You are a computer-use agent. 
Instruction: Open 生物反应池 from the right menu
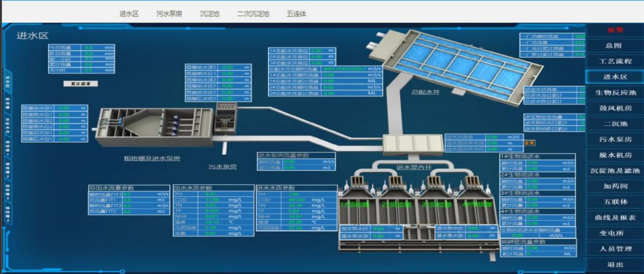point(614,93)
